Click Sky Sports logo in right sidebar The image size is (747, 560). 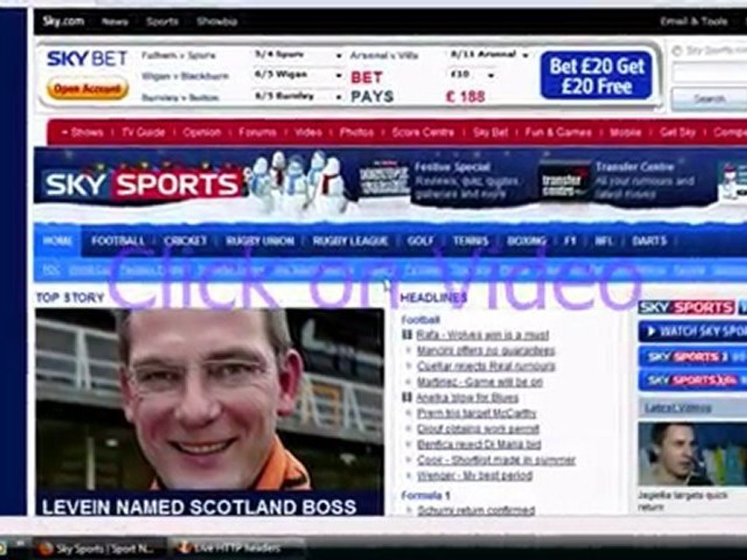click(x=686, y=307)
